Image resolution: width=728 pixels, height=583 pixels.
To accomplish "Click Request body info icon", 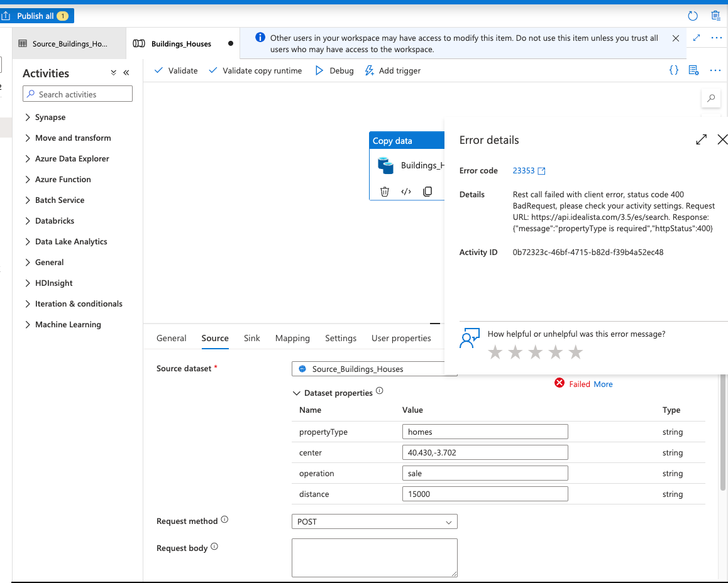I will click(x=214, y=547).
